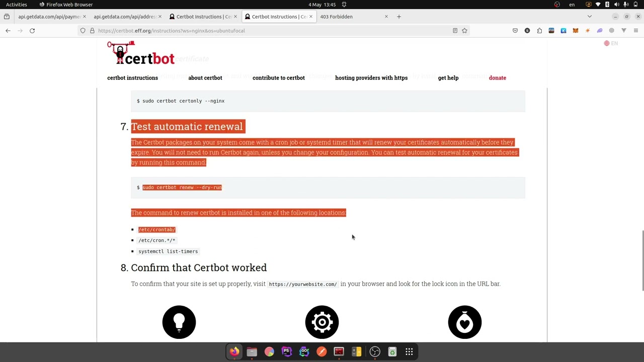This screenshot has width=644, height=362.
Task: Launch PhpStorm from the dock
Action: [x=287, y=352]
